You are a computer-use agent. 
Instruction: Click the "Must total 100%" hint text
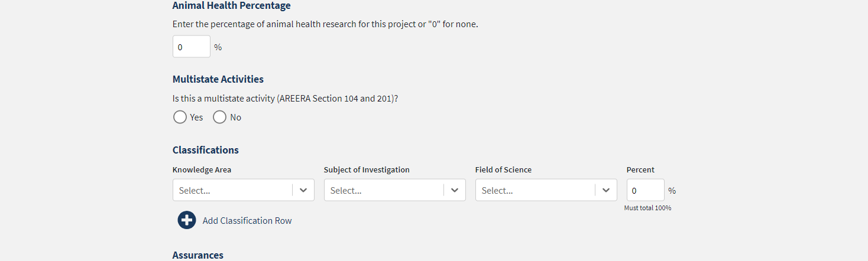(x=647, y=208)
